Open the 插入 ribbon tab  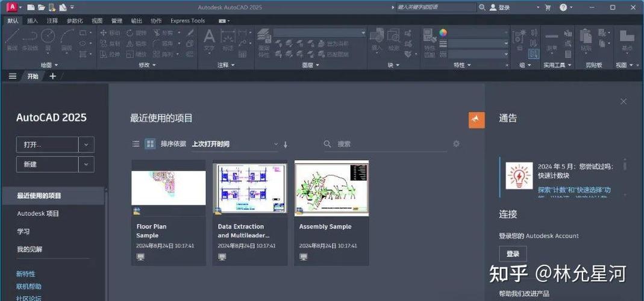pos(33,20)
